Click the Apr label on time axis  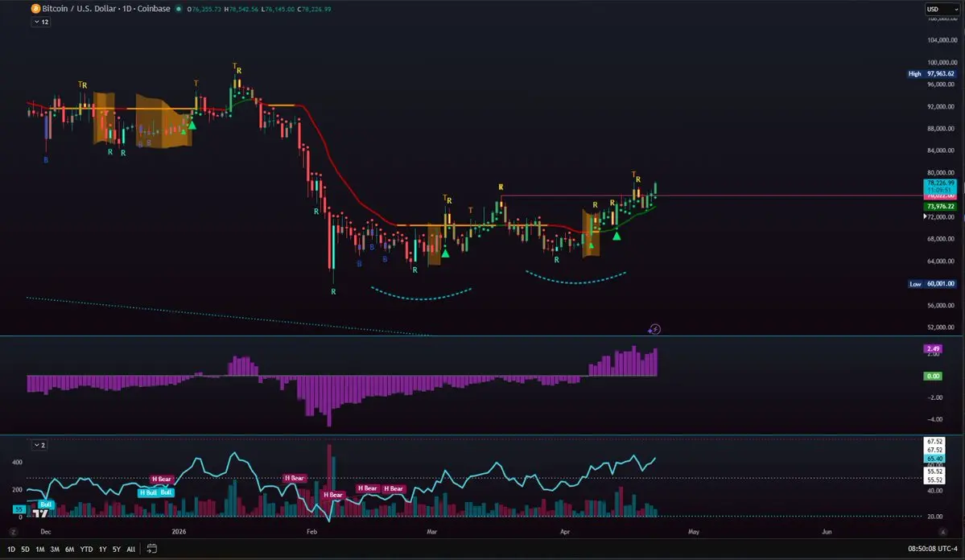tap(565, 532)
